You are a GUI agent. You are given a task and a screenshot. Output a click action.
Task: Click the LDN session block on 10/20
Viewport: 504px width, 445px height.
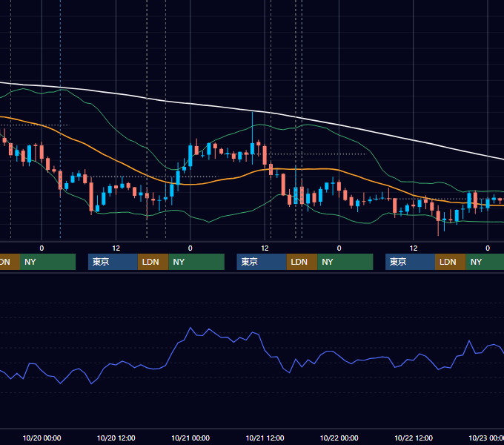153,262
